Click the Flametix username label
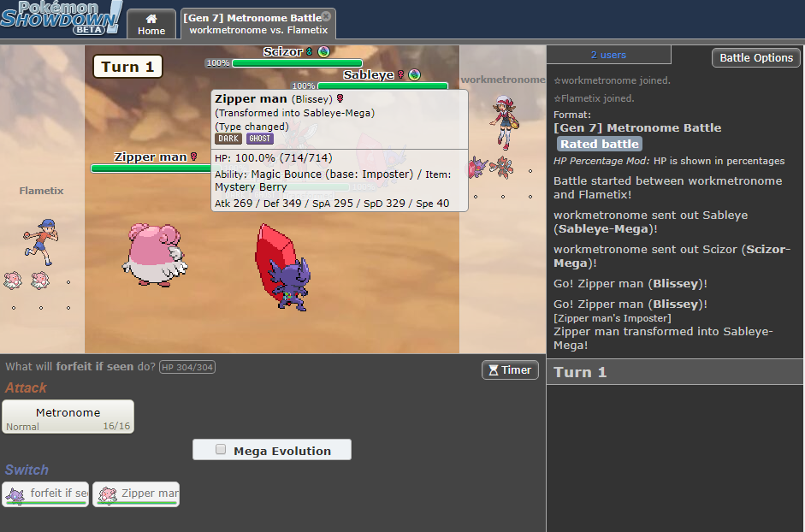The image size is (805, 532). (x=41, y=191)
